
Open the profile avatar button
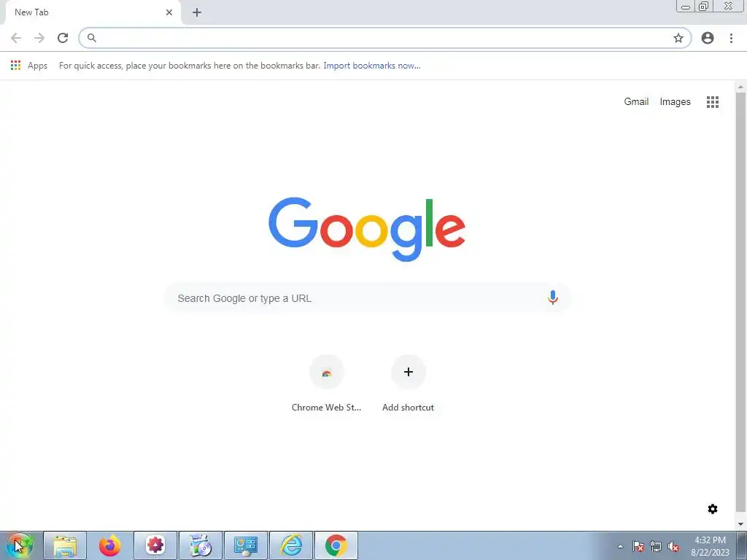pos(708,38)
